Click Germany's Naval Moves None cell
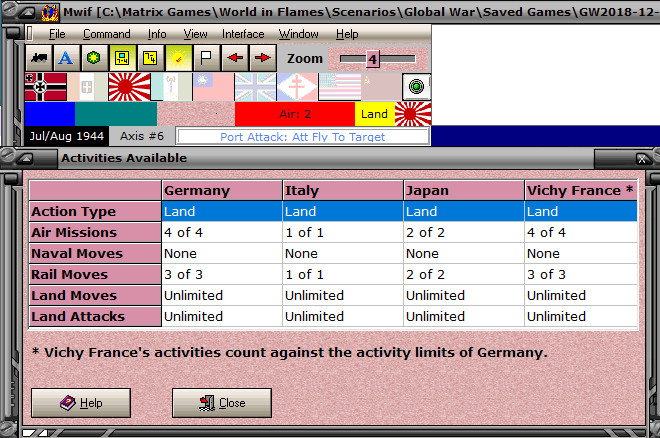660x438 pixels. tap(222, 253)
